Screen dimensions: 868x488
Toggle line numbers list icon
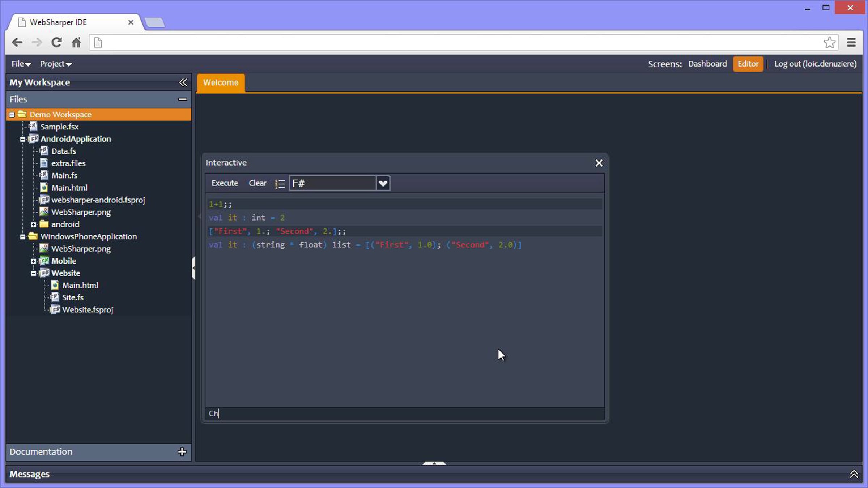click(280, 184)
